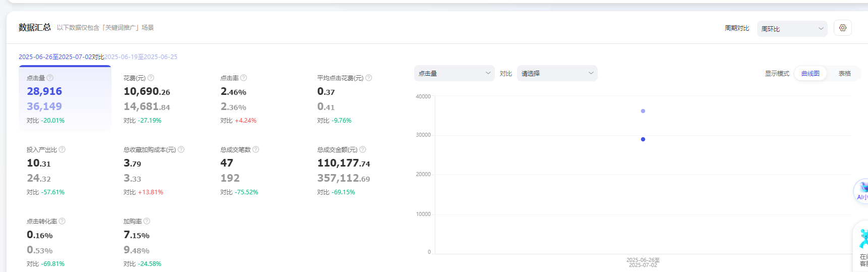This screenshot has height=272, width=868.
Task: Switch display mode to 表格
Action: [844, 74]
